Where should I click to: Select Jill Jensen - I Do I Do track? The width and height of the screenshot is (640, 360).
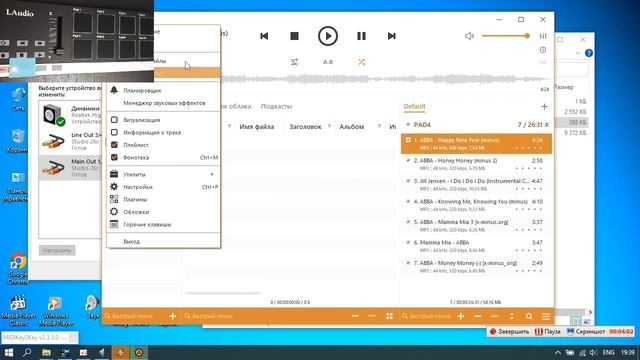476,184
